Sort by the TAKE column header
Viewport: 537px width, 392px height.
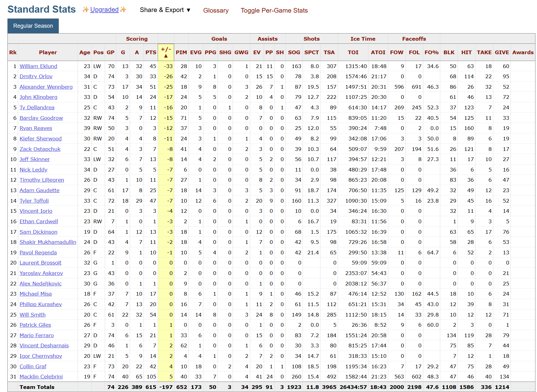(x=484, y=52)
